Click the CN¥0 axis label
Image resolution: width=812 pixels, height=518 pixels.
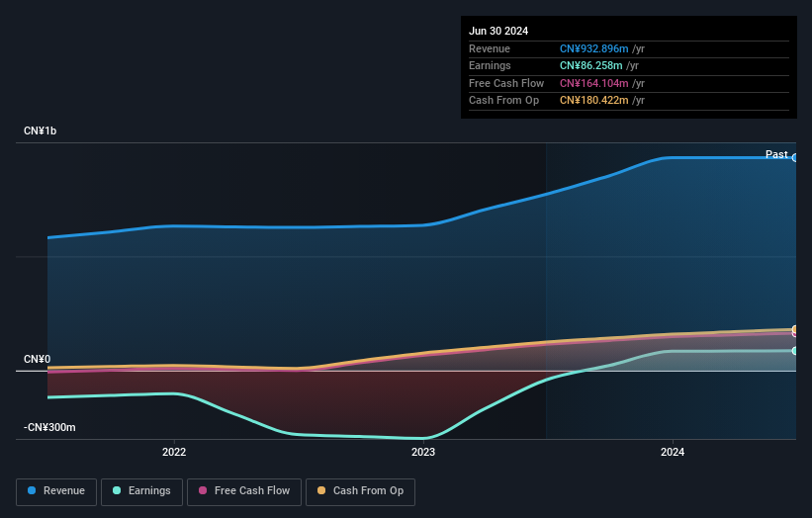[x=37, y=359]
